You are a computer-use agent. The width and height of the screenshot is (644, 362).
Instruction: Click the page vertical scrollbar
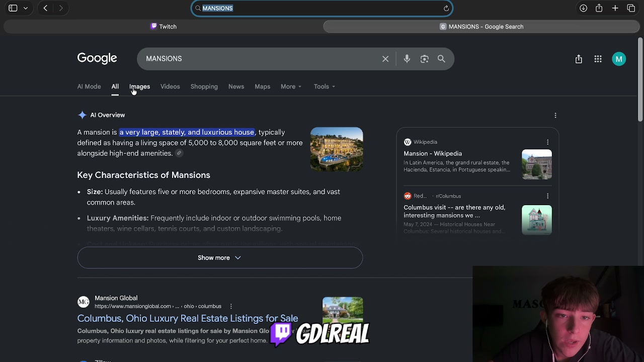click(x=640, y=80)
